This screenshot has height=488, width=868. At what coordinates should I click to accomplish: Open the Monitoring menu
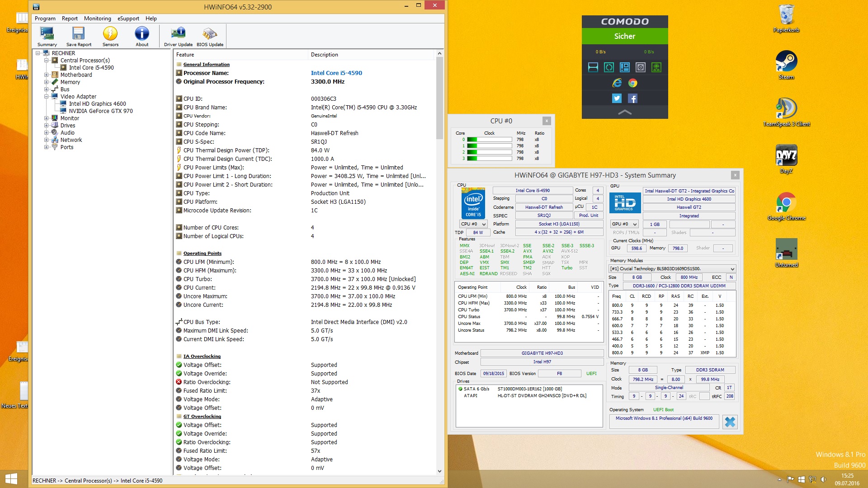point(97,19)
